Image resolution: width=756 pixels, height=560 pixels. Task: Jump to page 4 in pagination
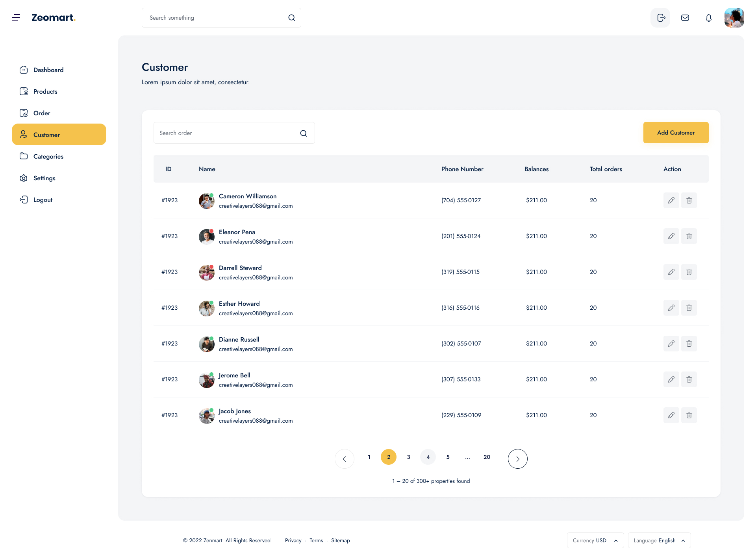point(428,457)
